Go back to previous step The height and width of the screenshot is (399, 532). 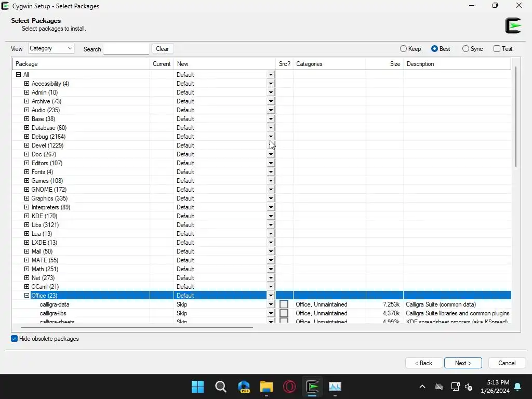(x=424, y=363)
